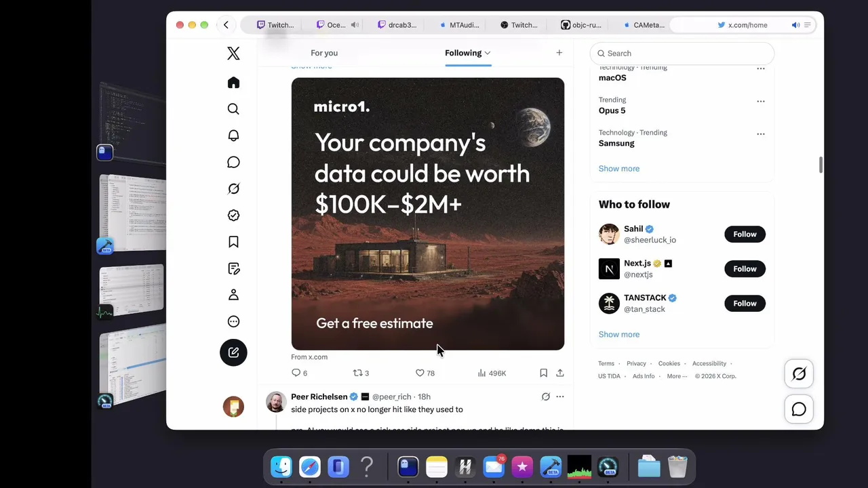Open Finder from the Dock

[x=281, y=467]
